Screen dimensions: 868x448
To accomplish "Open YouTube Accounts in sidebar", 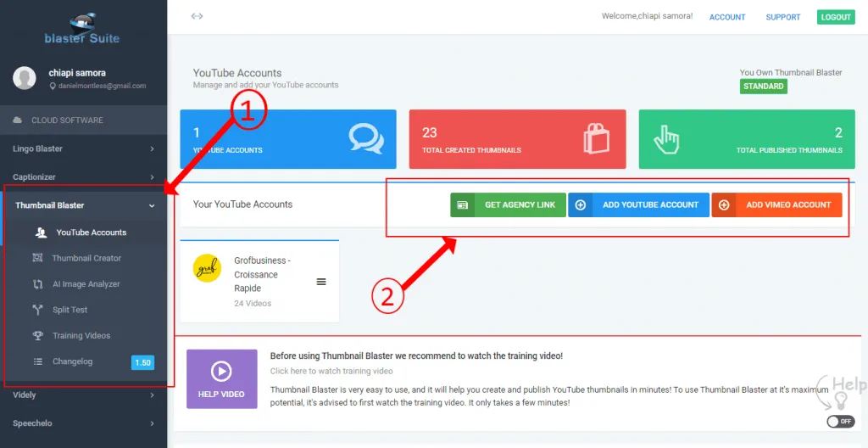I will pyautogui.click(x=92, y=232).
